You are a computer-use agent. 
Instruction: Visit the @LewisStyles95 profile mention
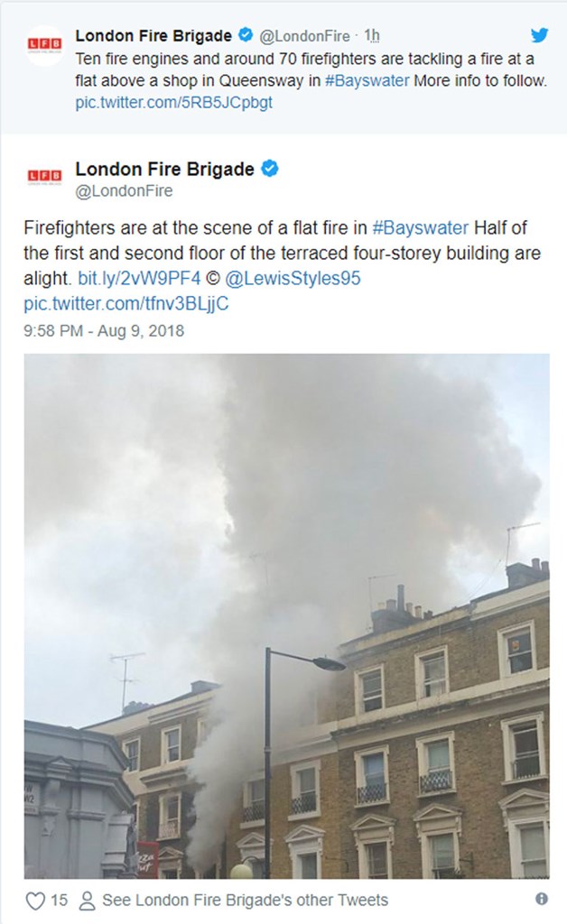(x=293, y=278)
